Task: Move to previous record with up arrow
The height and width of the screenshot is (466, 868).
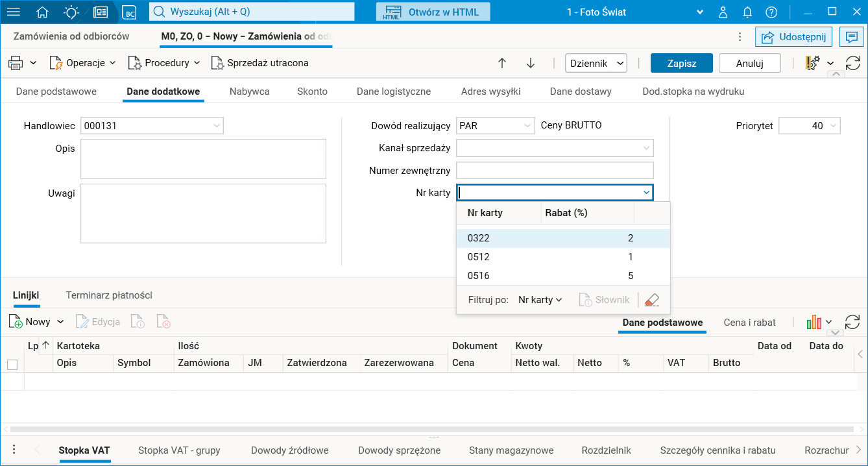Action: click(502, 63)
